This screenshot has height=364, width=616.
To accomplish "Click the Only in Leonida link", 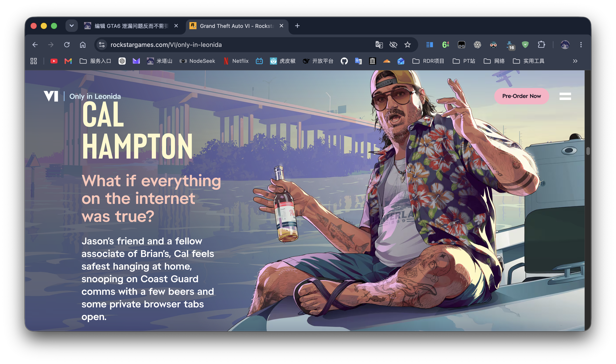I will [95, 96].
